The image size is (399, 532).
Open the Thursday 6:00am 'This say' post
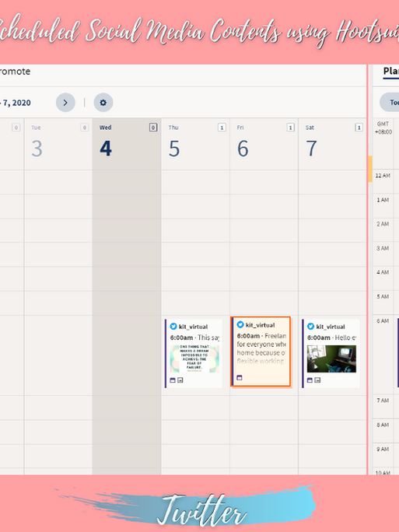194,354
